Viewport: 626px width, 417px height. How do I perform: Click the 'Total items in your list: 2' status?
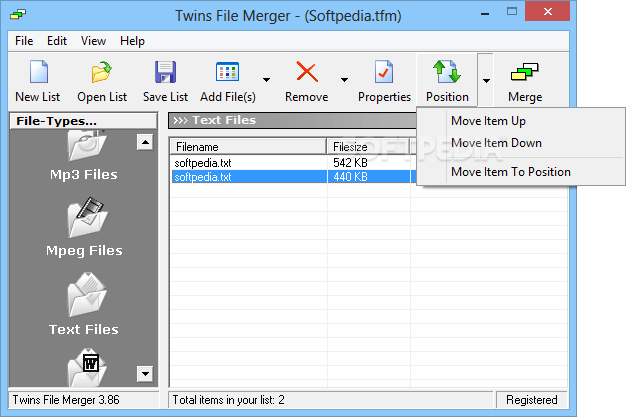(x=331, y=399)
